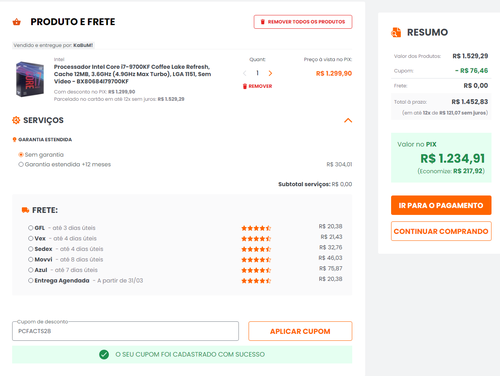The image size is (500, 376).
Task: Click the R$ 21,43 Vex shipping price
Action: 331,237
